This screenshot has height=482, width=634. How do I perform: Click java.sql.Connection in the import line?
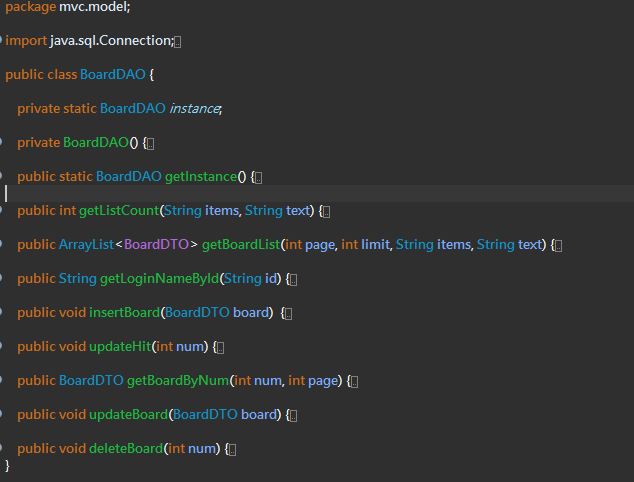pyautogui.click(x=110, y=40)
